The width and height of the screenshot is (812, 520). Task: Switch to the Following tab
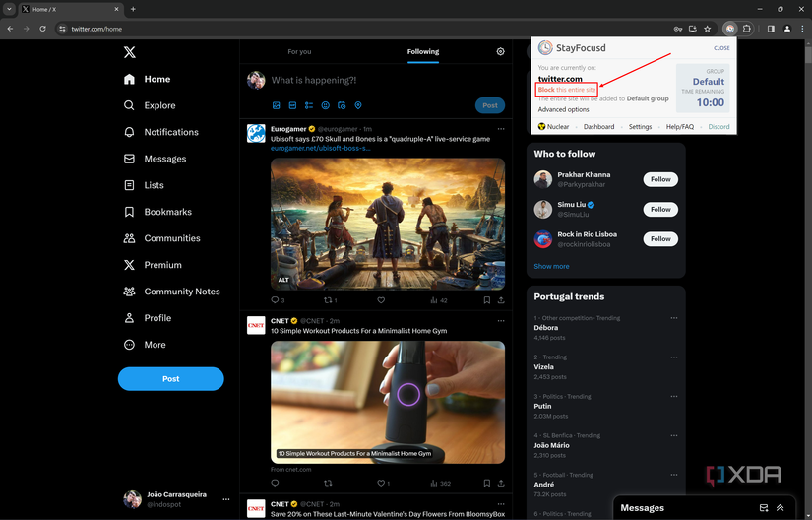(x=423, y=52)
